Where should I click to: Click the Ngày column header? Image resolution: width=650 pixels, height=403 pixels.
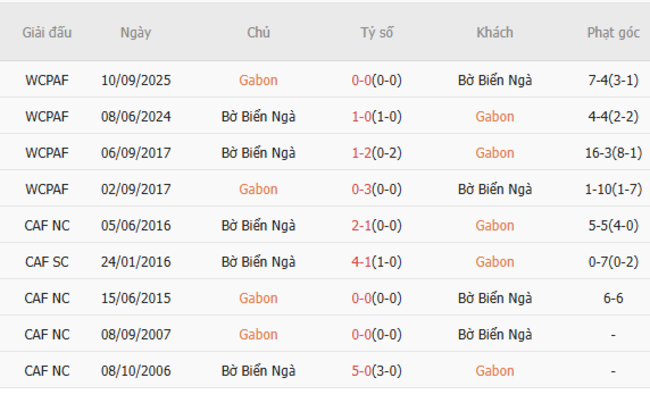point(136,32)
